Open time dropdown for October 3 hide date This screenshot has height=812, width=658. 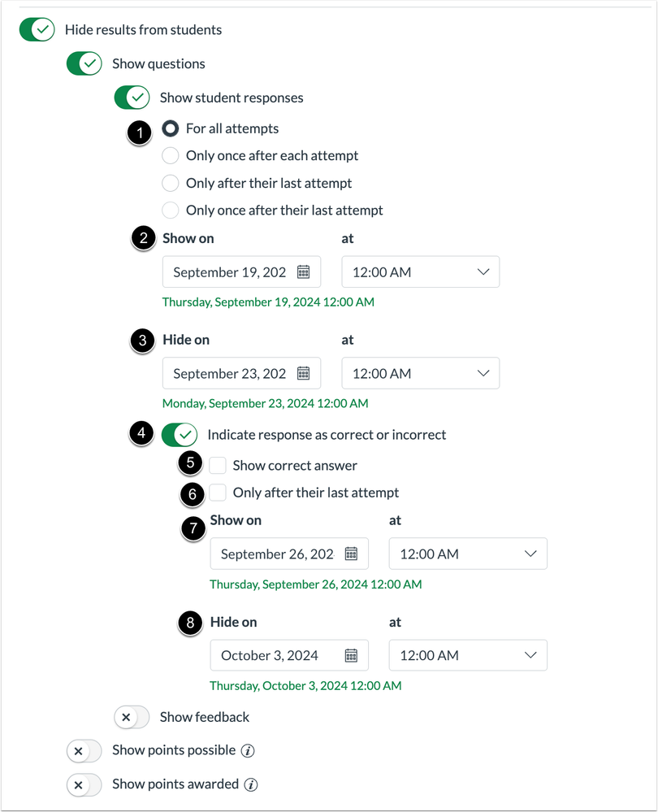tap(468, 656)
